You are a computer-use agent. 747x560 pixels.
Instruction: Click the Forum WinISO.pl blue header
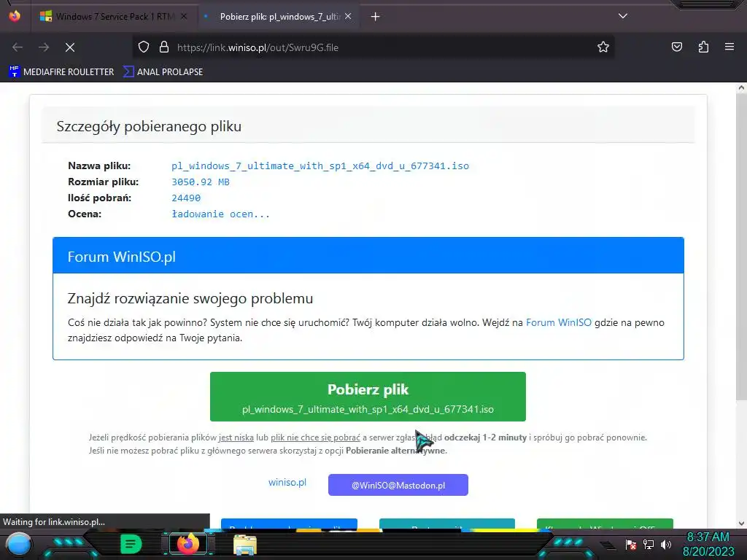[x=368, y=256]
